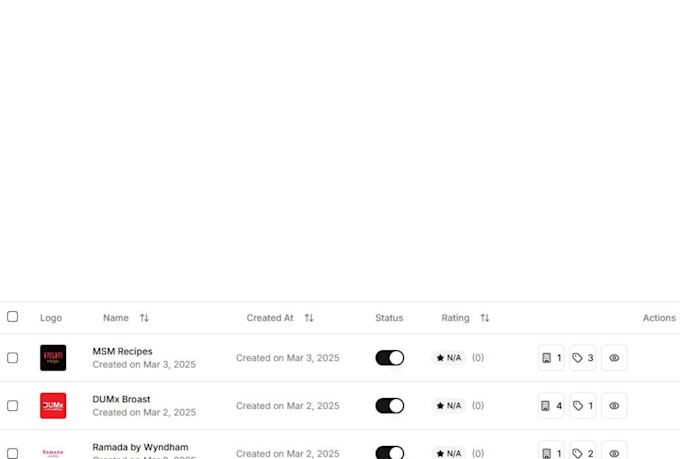This screenshot has height=459, width=680.
Task: Open tags button showing 2 for Ramada
Action: click(582, 450)
